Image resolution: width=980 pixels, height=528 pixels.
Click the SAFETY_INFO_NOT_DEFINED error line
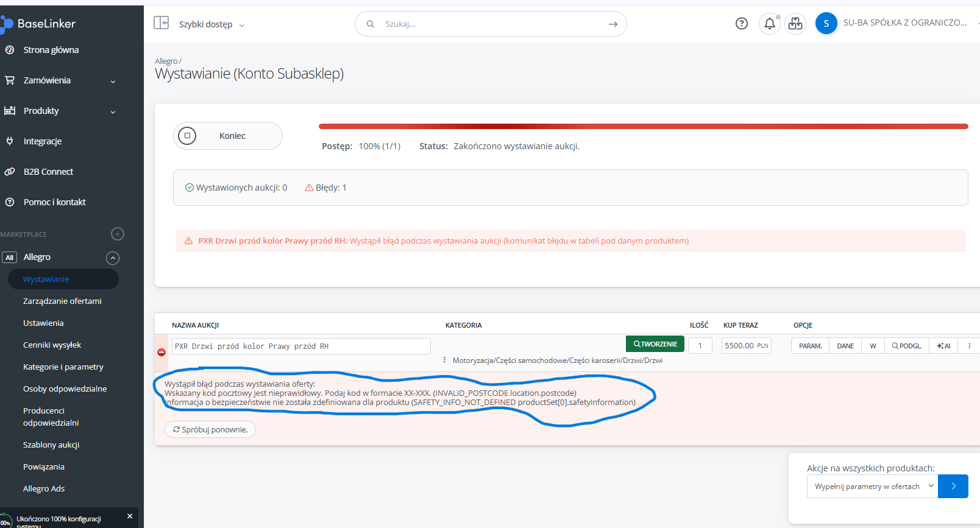coord(400,403)
